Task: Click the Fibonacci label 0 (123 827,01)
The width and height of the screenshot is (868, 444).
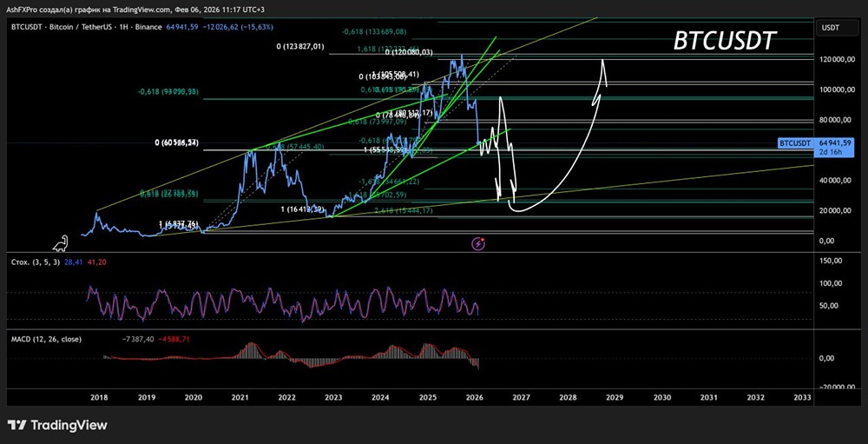Action: pyautogui.click(x=300, y=47)
